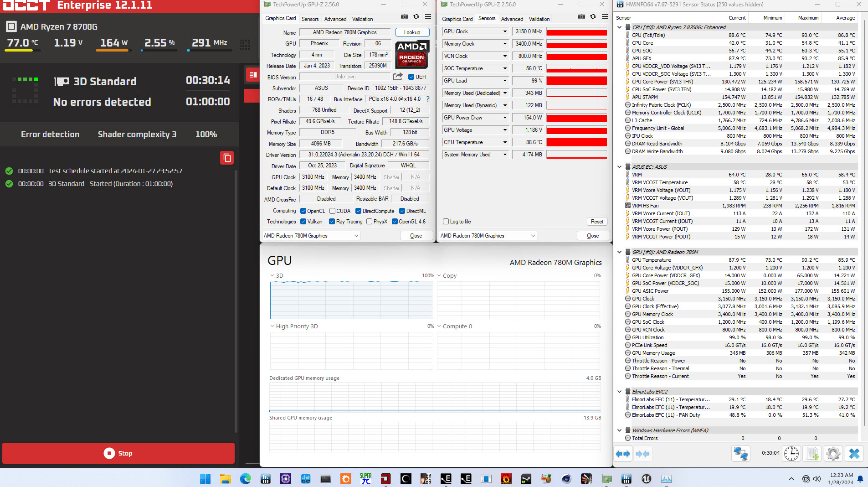Open hamburger menu in left GPU-Z window

(428, 17)
